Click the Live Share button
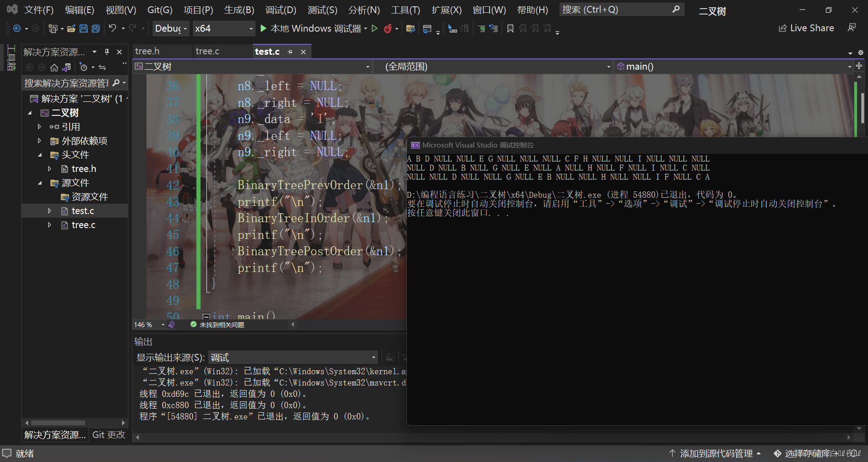This screenshot has width=868, height=462. point(806,28)
